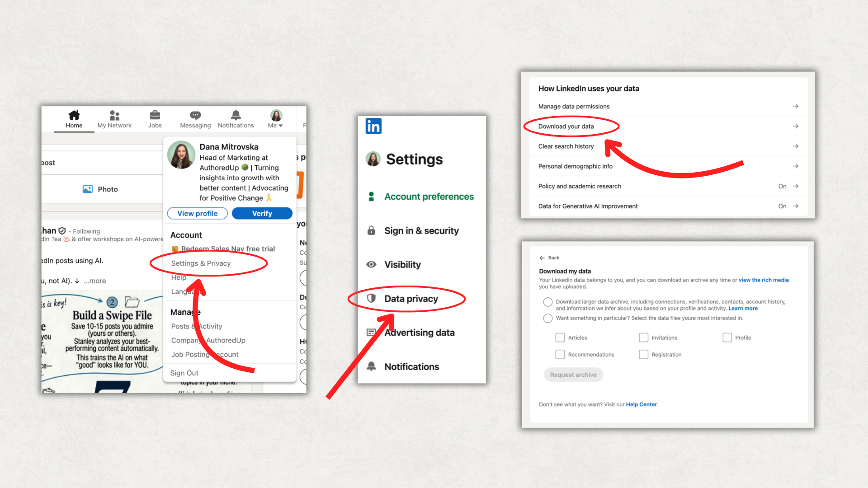Click the blue Verify button
Image resolution: width=868 pixels, height=488 pixels.
click(x=262, y=213)
